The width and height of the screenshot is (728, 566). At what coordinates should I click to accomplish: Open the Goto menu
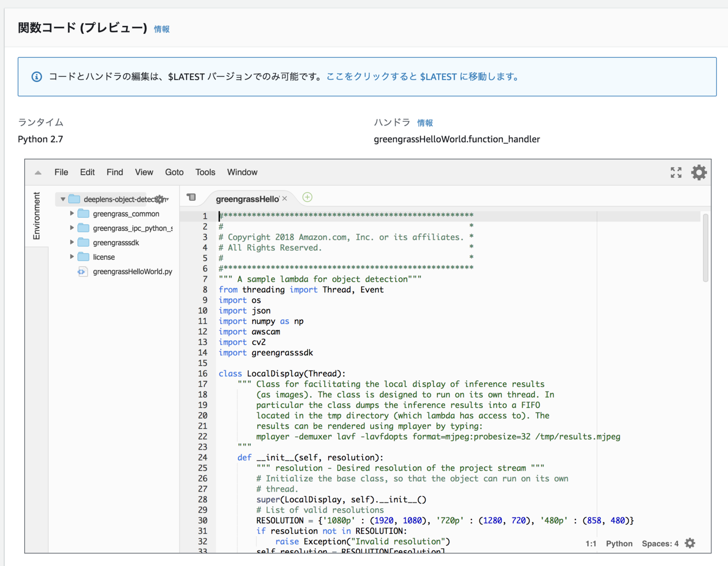click(x=174, y=172)
